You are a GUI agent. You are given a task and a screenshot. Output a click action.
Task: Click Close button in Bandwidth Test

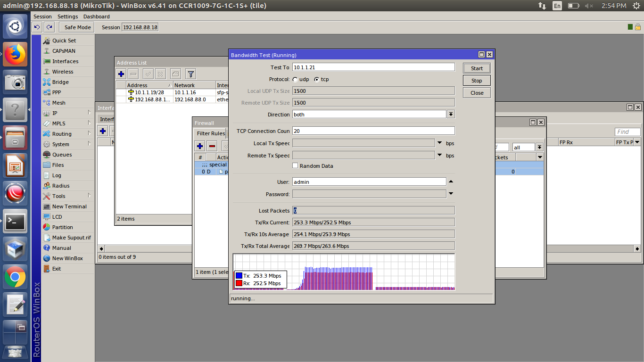pyautogui.click(x=477, y=93)
